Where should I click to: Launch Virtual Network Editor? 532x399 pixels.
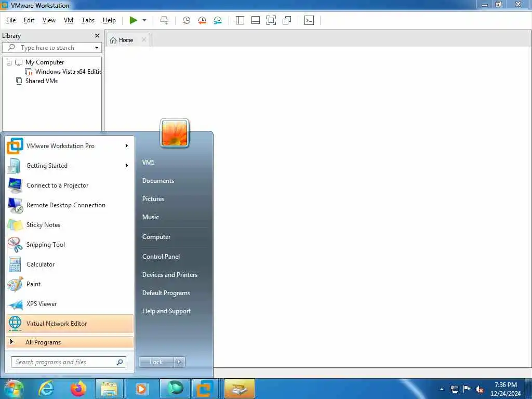pyautogui.click(x=70, y=324)
